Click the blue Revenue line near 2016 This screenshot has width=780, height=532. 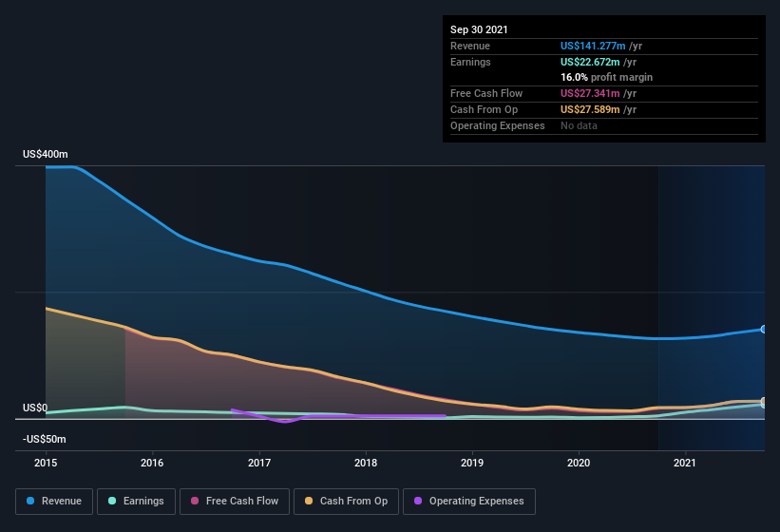click(x=152, y=217)
